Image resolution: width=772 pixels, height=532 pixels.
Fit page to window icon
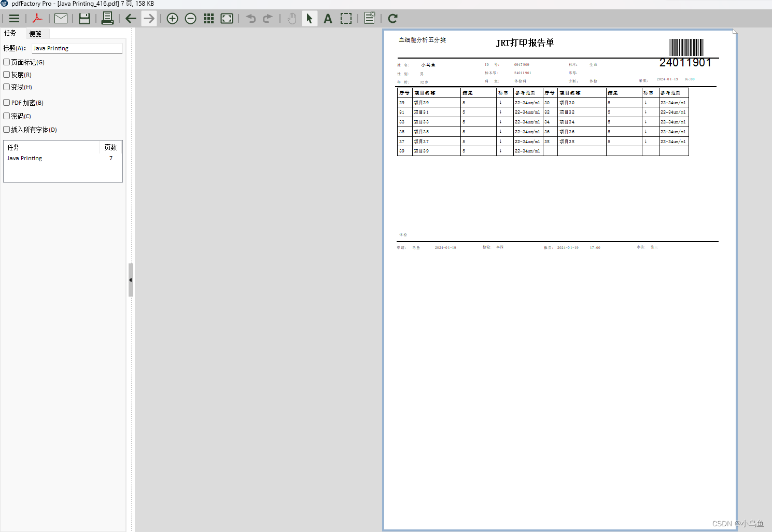(x=227, y=19)
